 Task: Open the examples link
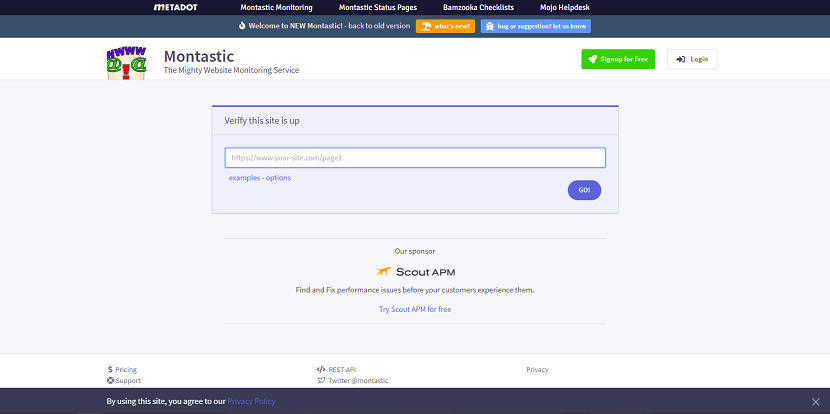tap(245, 178)
